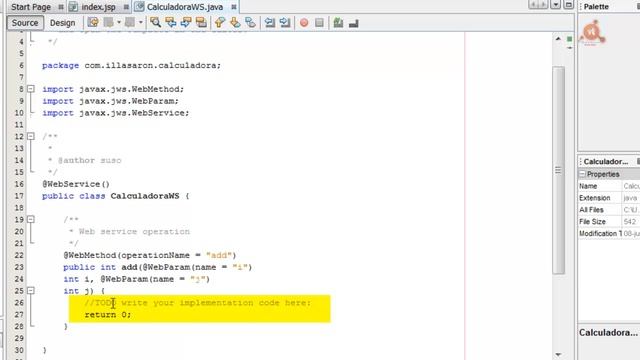Close the CalculadoraWS.java tab
The image size is (640, 360).
(234, 7)
